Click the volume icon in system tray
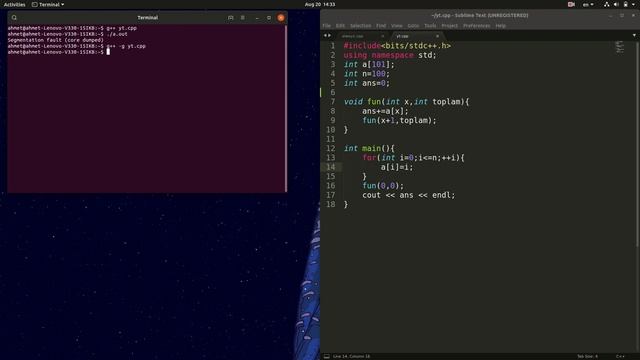 pyautogui.click(x=616, y=4)
